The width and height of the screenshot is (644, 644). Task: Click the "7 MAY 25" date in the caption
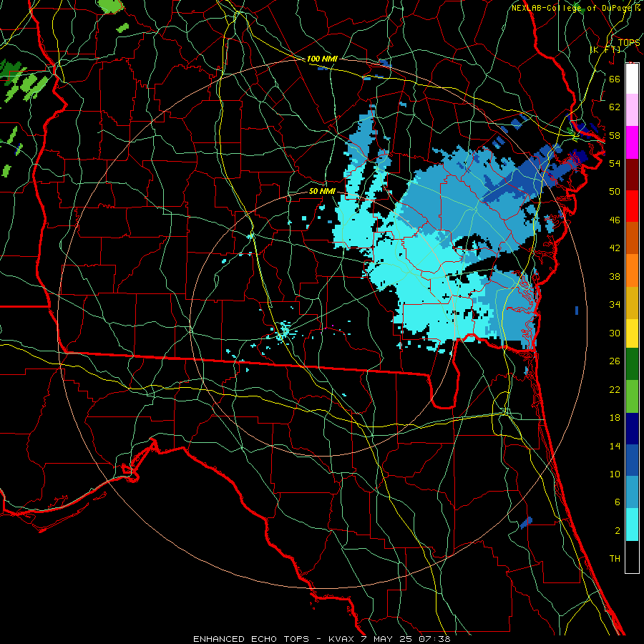pyautogui.click(x=386, y=639)
